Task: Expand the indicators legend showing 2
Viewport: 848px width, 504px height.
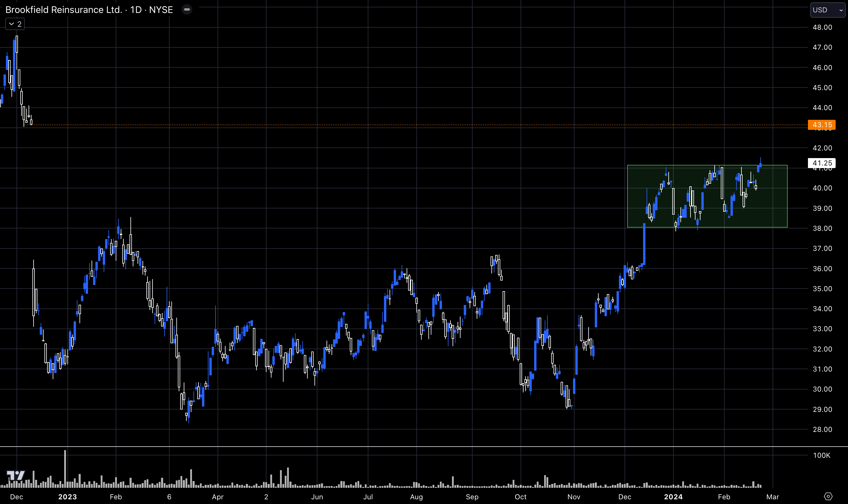Action: point(15,24)
